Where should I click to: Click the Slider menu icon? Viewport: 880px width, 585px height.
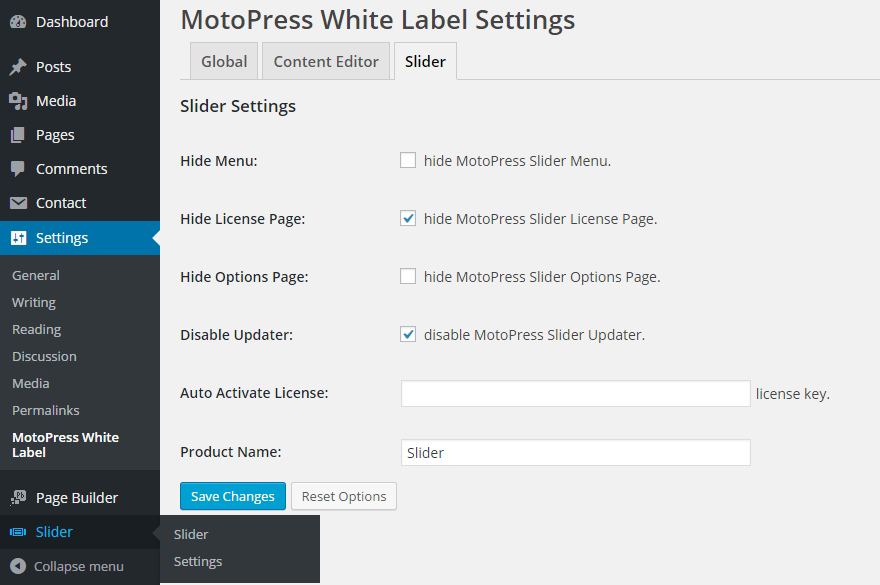tap(18, 532)
